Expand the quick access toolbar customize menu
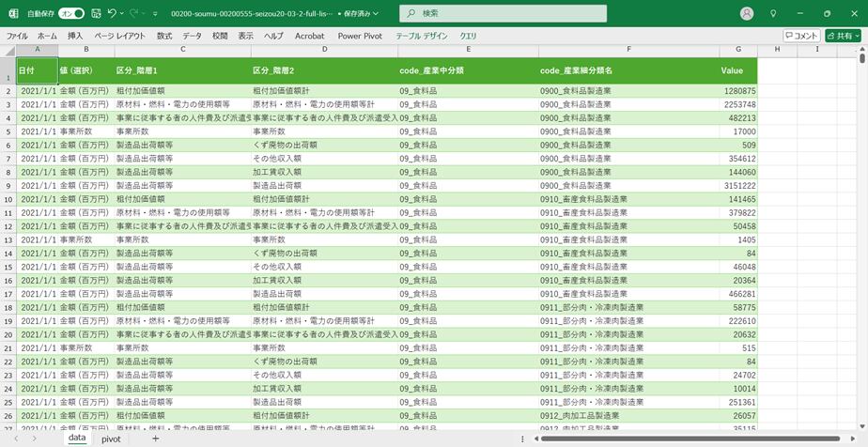Image resolution: width=868 pixels, height=447 pixels. click(156, 14)
